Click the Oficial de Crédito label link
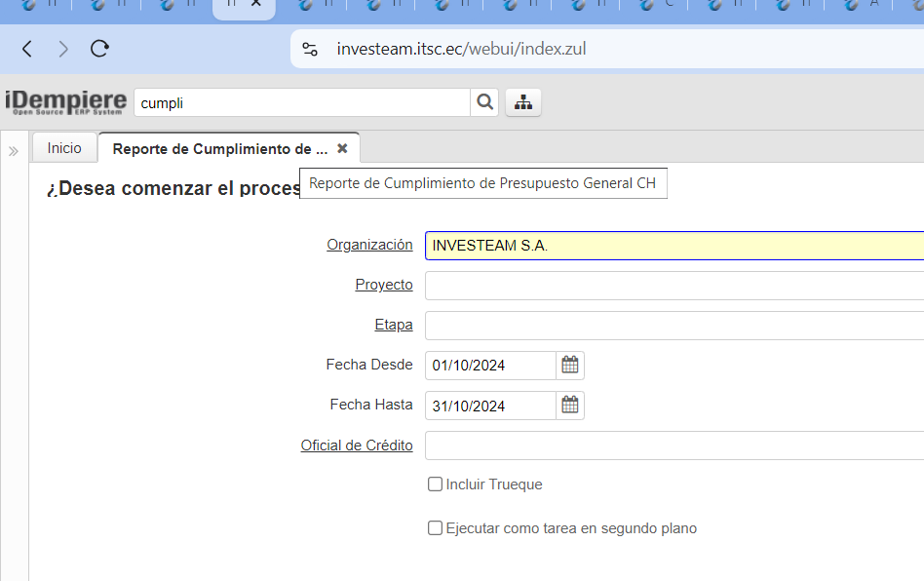Image resolution: width=924 pixels, height=581 pixels. 357,445
